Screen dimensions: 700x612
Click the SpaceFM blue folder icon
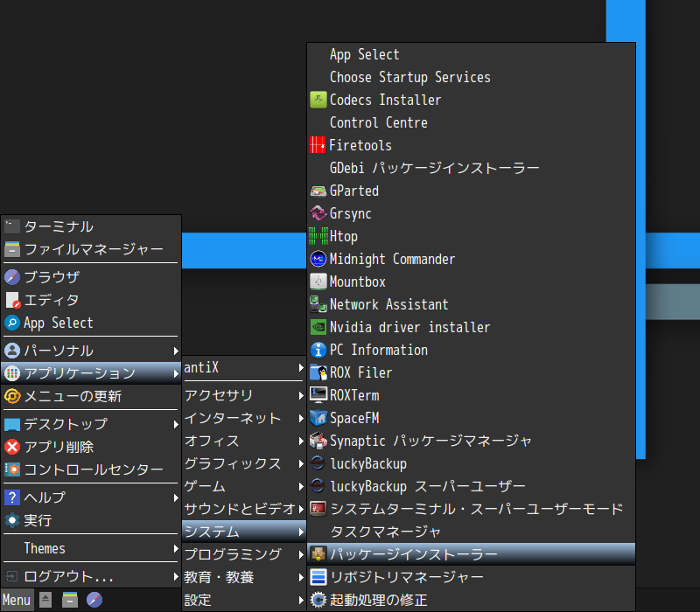[x=318, y=418]
